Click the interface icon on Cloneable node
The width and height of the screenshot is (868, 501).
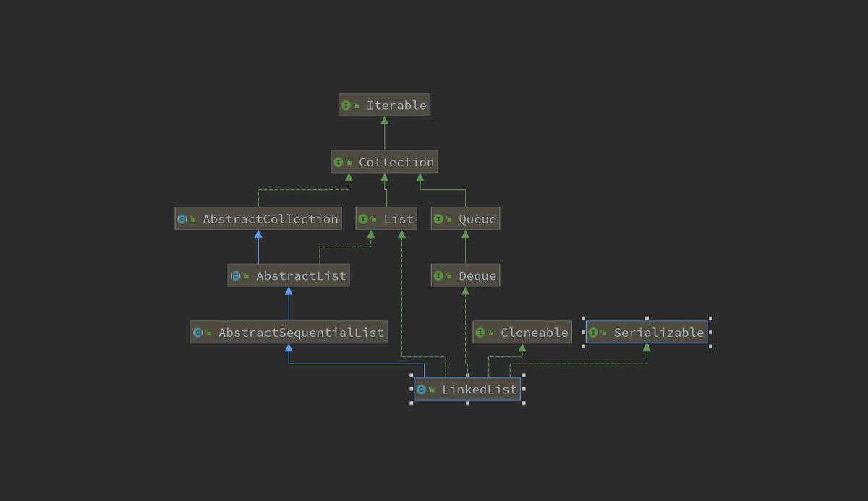pos(480,333)
